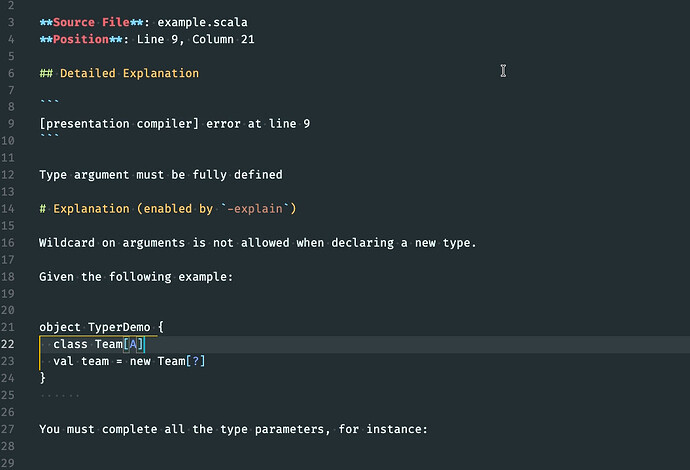Click 'You must complete all the type parameters' line
The image size is (690, 470).
click(x=232, y=429)
